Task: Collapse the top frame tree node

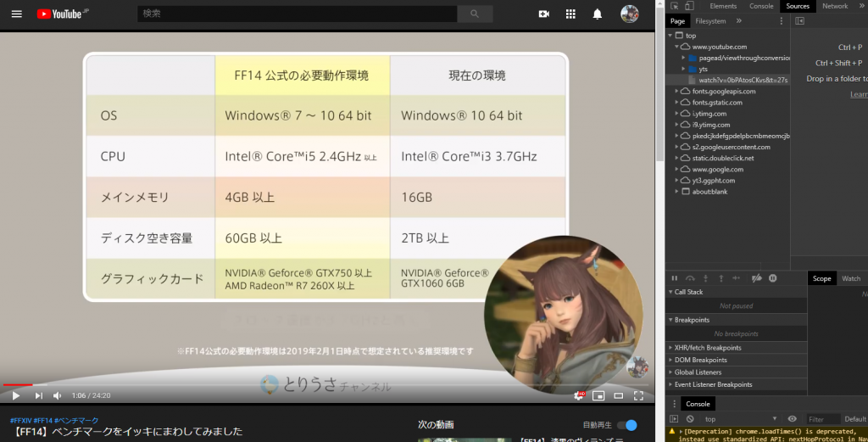Action: [x=670, y=36]
